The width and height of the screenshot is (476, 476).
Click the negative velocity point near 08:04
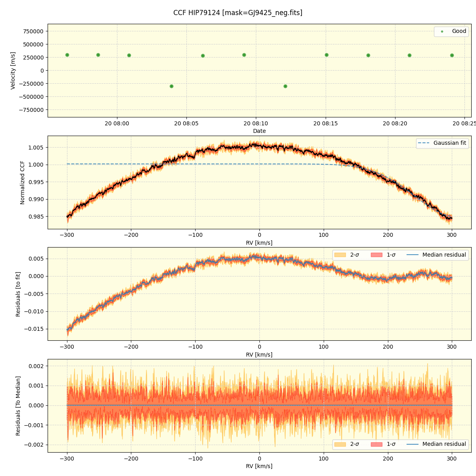coord(171,86)
